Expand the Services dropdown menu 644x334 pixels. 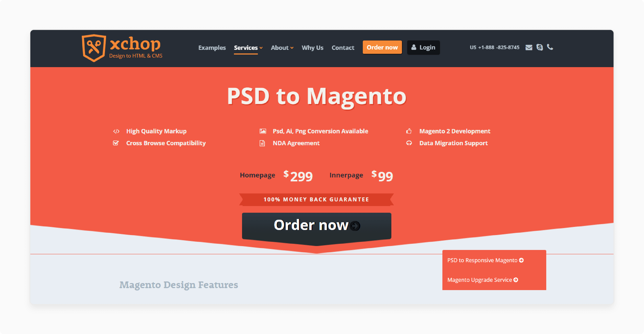(x=248, y=47)
